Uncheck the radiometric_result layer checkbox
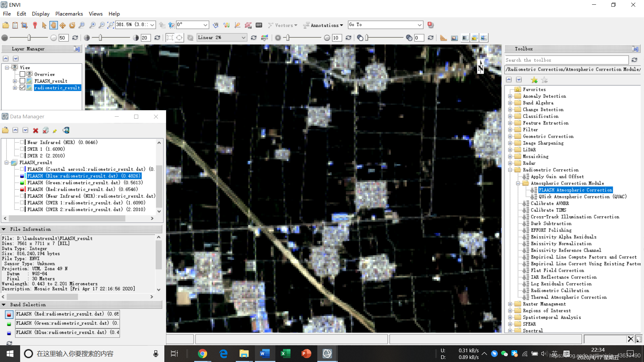Screen dimensions: 644x362 point(22,87)
